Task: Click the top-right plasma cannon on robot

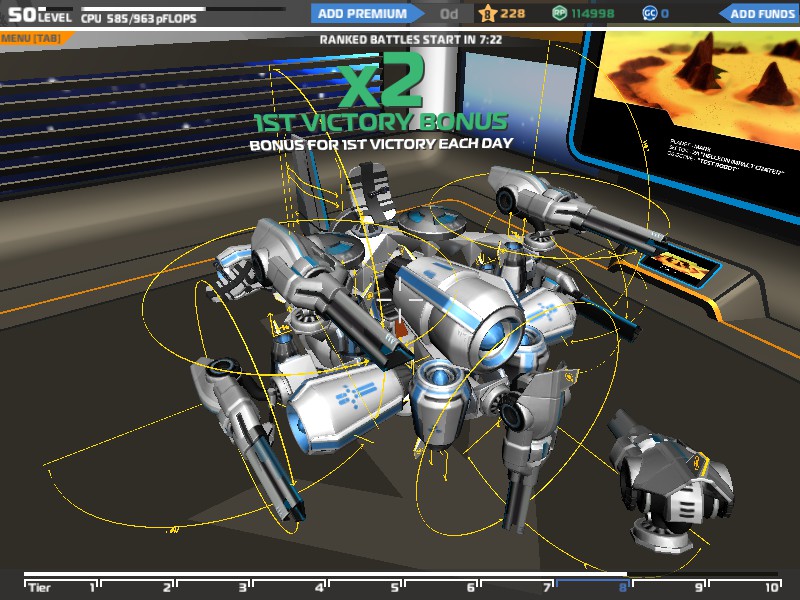Action: pyautogui.click(x=572, y=209)
